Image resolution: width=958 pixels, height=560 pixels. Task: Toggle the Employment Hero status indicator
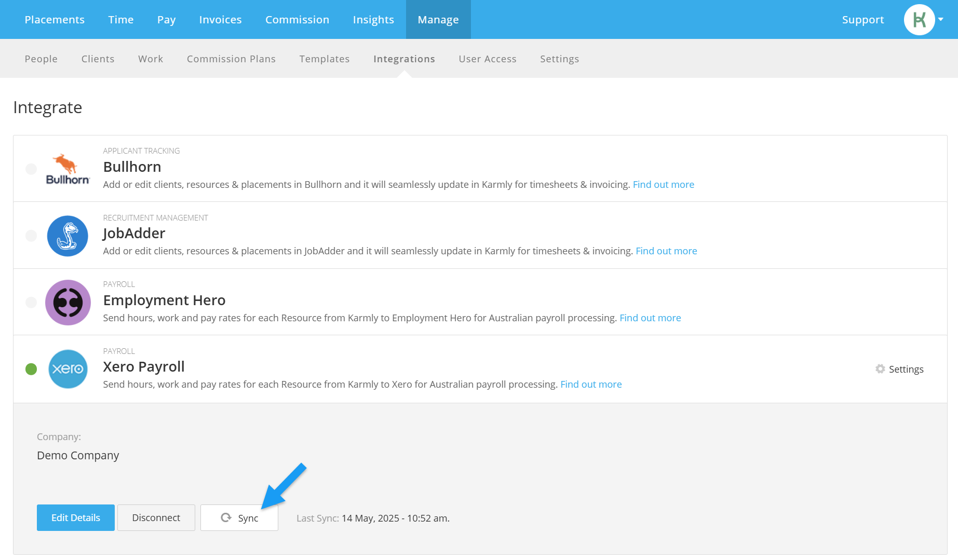point(31,303)
